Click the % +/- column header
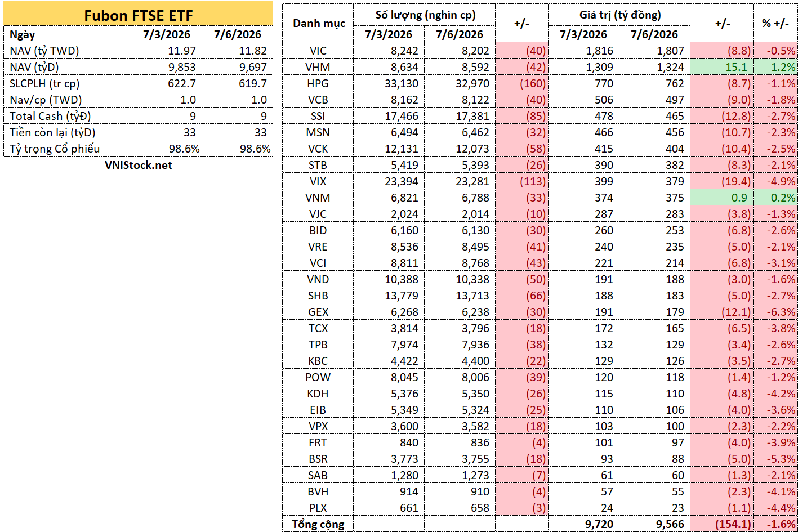This screenshot has height=532, width=798. pyautogui.click(x=775, y=24)
